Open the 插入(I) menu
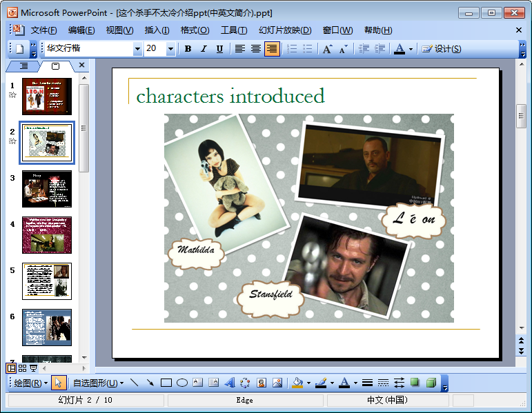 click(x=157, y=30)
